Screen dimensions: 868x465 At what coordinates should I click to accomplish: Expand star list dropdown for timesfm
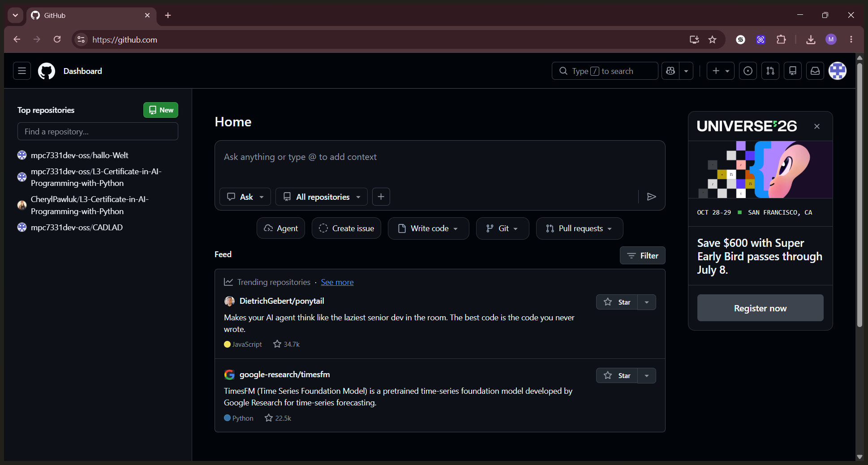pos(647,375)
